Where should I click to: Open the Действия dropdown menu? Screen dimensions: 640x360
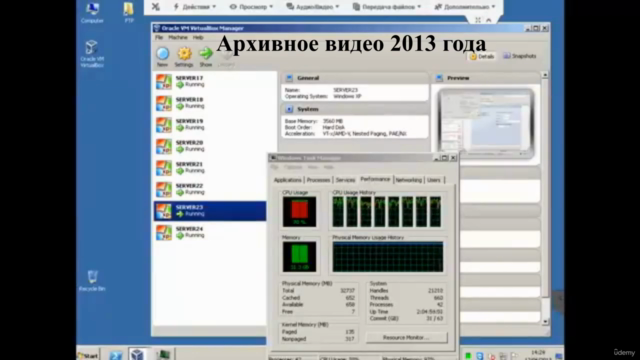tap(195, 7)
